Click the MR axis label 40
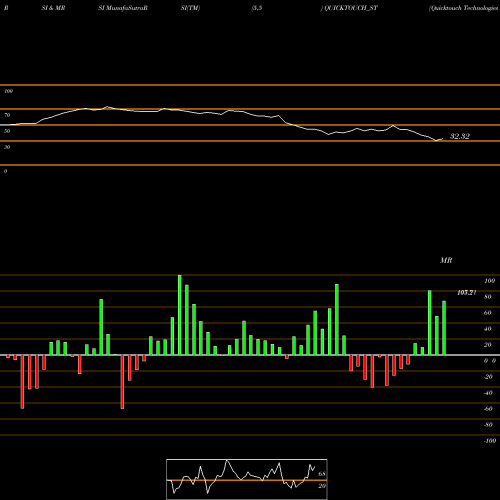 (488, 329)
